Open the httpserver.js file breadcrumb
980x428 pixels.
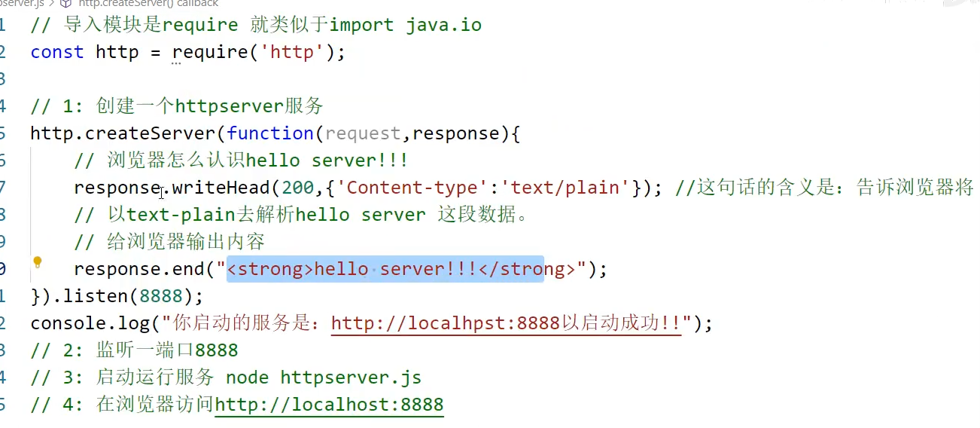pyautogui.click(x=22, y=3)
